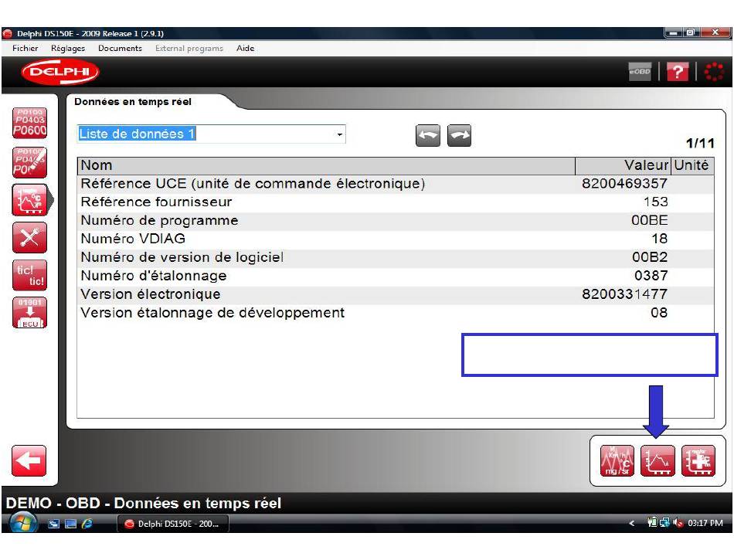Select the Numéro de programme row
The height and width of the screenshot is (560, 734).
coord(396,220)
